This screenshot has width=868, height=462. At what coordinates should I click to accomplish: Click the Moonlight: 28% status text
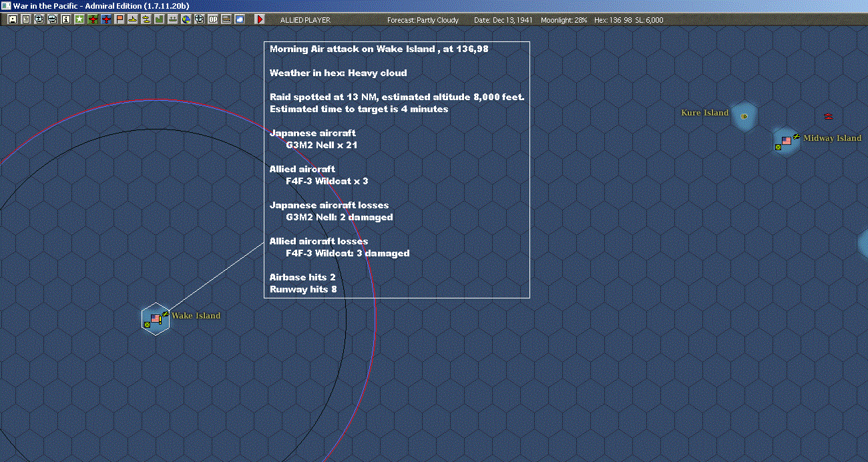tap(564, 20)
